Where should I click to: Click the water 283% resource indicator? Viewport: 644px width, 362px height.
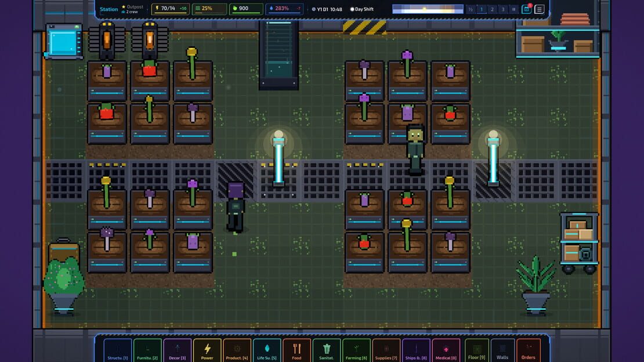pyautogui.click(x=284, y=9)
